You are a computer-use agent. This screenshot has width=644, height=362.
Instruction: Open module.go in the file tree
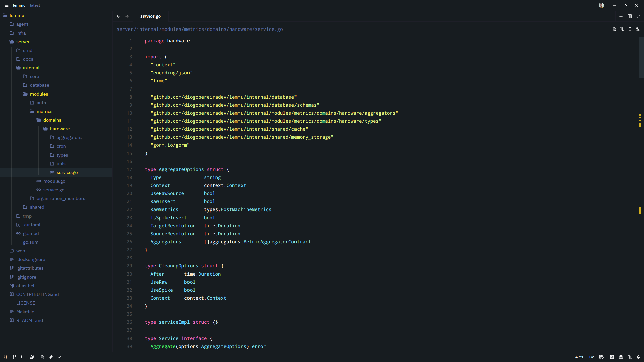tap(56, 181)
